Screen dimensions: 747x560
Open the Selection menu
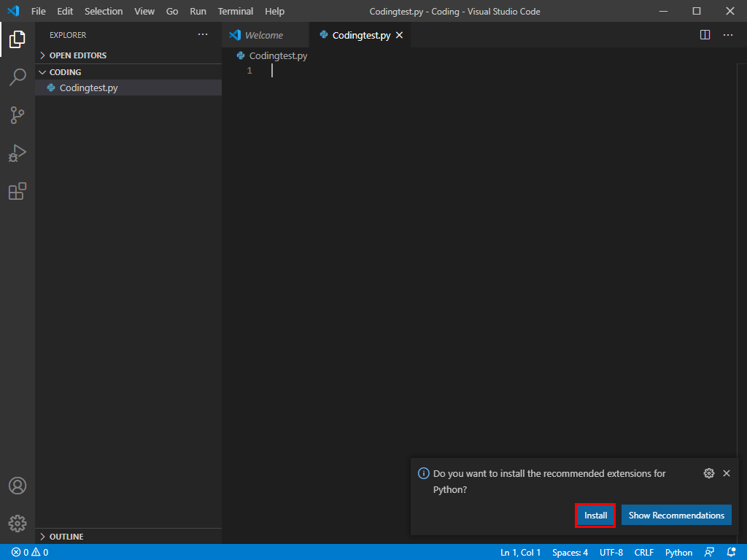[104, 11]
